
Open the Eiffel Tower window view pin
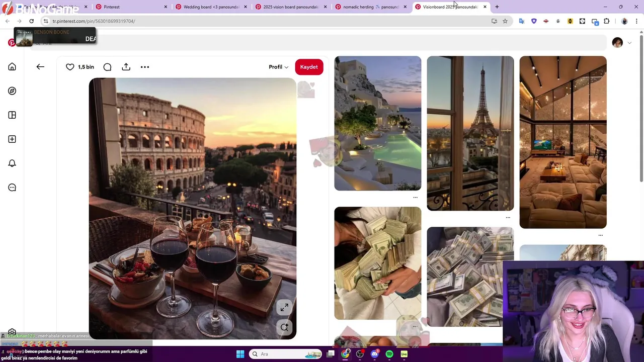coord(470,134)
